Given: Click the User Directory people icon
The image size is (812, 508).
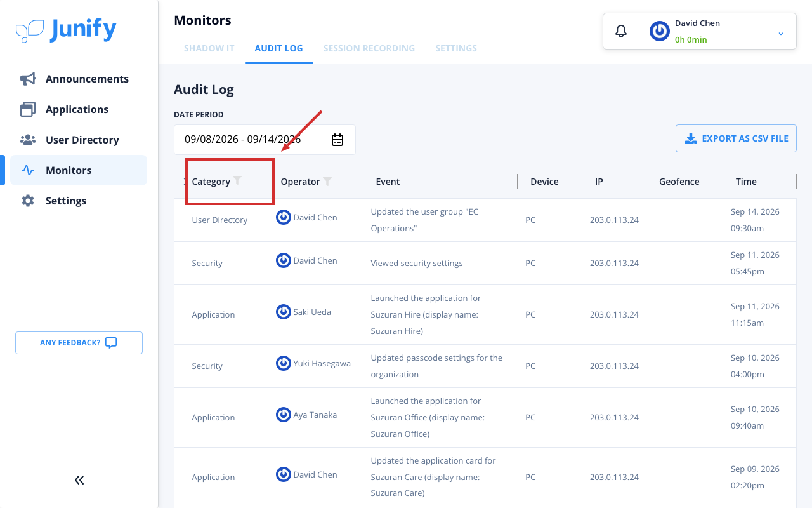Looking at the screenshot, I should tap(28, 140).
